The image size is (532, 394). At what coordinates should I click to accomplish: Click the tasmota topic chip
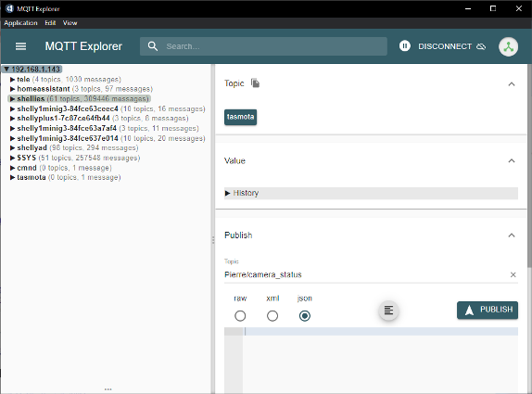tap(240, 117)
